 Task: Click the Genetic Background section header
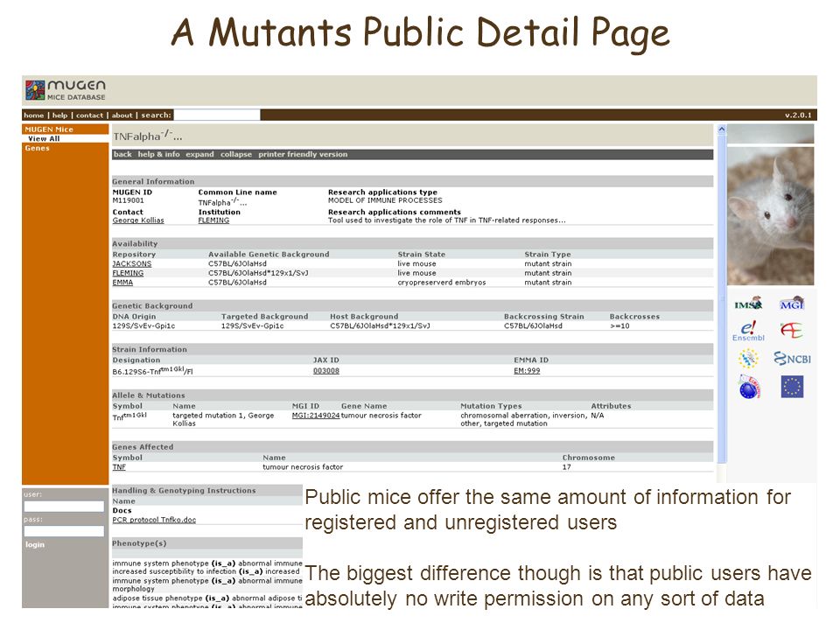pyautogui.click(x=412, y=305)
